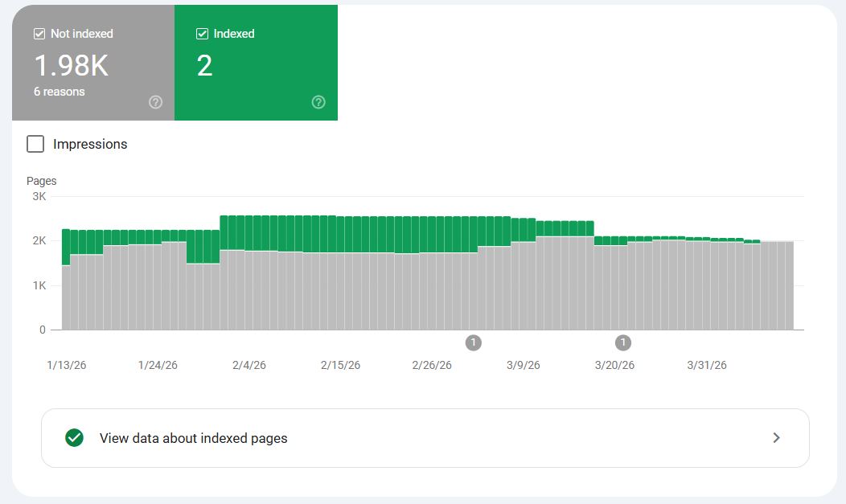Screen dimensions: 846x504
Task: Click the 1/13/26 date label
Action: (x=67, y=365)
